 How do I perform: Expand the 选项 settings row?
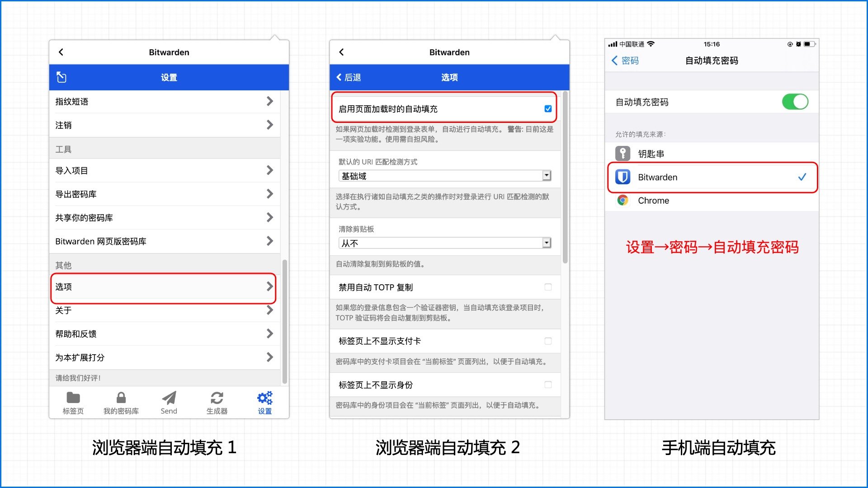163,287
